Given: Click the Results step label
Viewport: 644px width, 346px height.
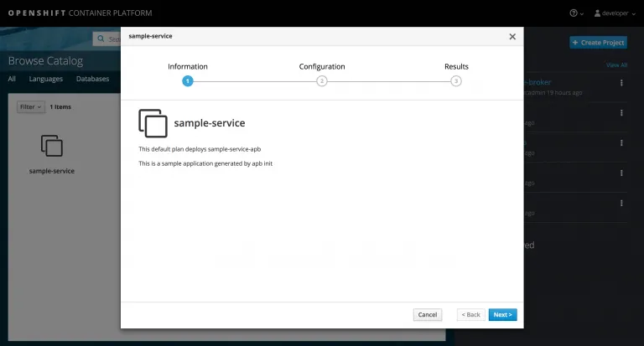Looking at the screenshot, I should point(456,66).
